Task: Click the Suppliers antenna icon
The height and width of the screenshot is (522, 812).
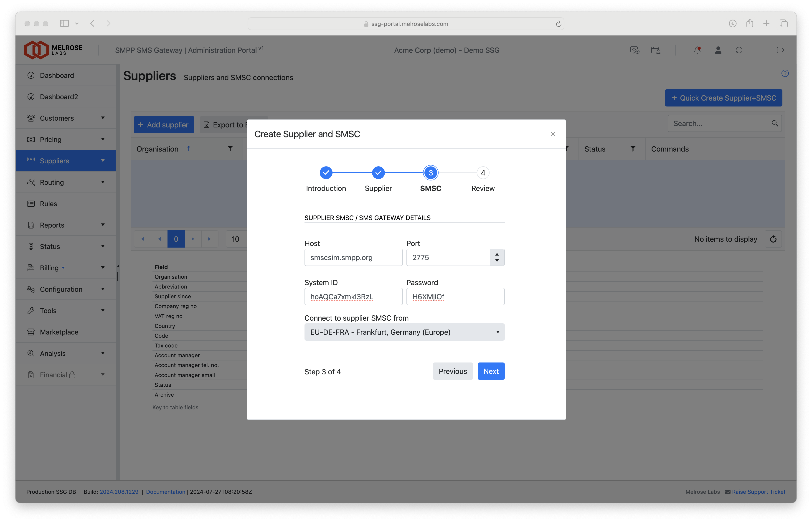Action: pos(31,161)
